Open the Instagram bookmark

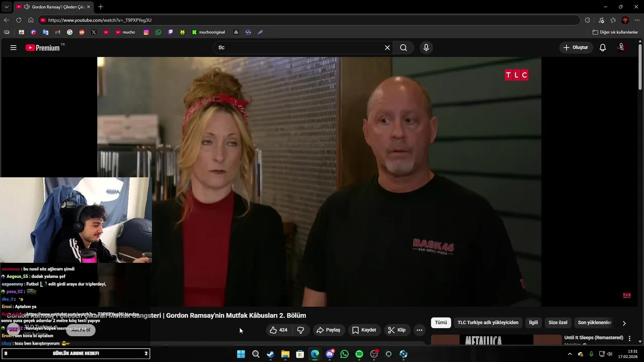pyautogui.click(x=146, y=32)
